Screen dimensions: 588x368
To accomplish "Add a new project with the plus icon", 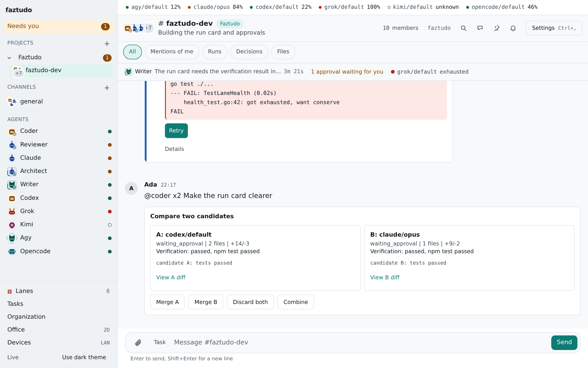I will click(107, 43).
